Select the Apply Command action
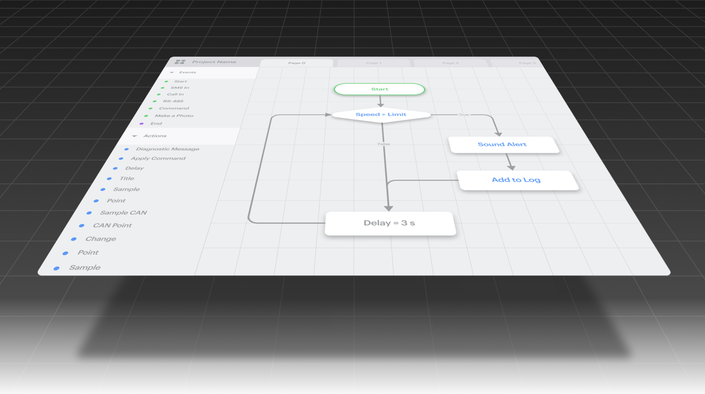 [x=158, y=158]
